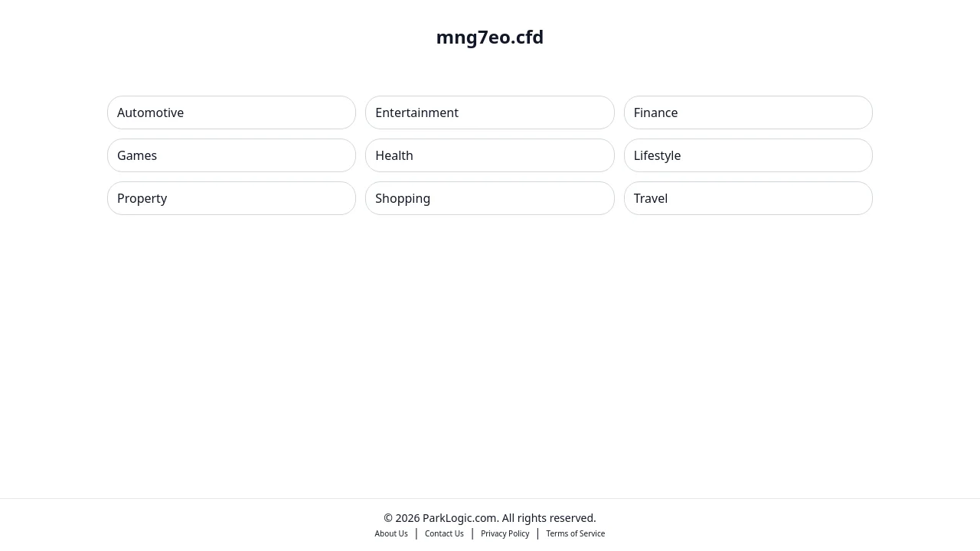Click the Contact Us footer link
This screenshot has height=551, width=980.
(x=444, y=533)
